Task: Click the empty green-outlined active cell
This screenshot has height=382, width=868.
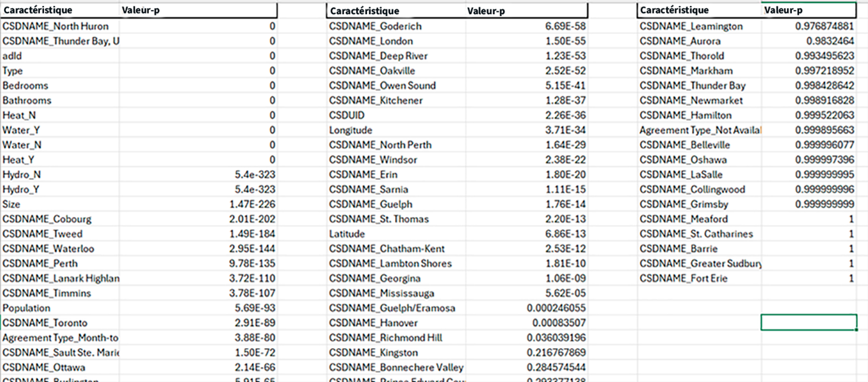Action: pos(808,322)
